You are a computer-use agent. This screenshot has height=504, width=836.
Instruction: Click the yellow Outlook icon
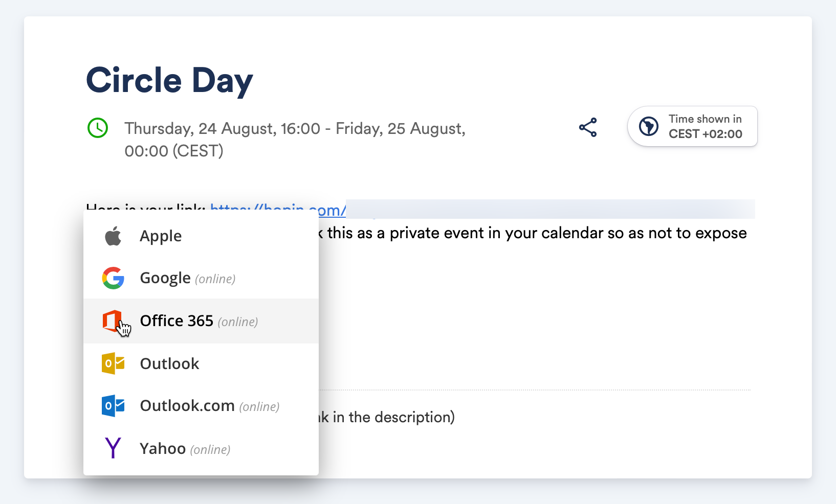113,363
